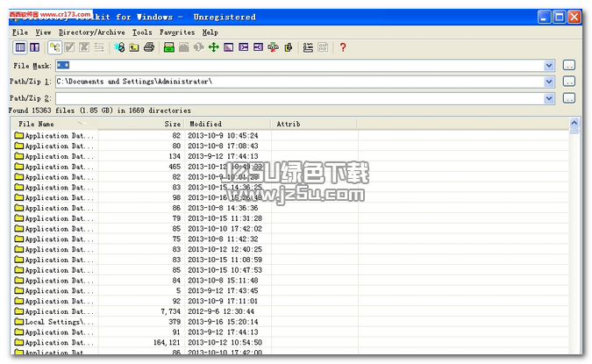The height and width of the screenshot is (364, 592).
Task: Click the purple panel icon with right arrow
Action: (244, 47)
